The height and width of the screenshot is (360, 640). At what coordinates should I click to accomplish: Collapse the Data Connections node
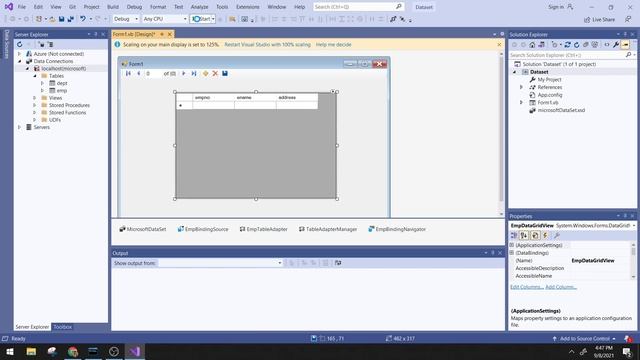point(19,61)
